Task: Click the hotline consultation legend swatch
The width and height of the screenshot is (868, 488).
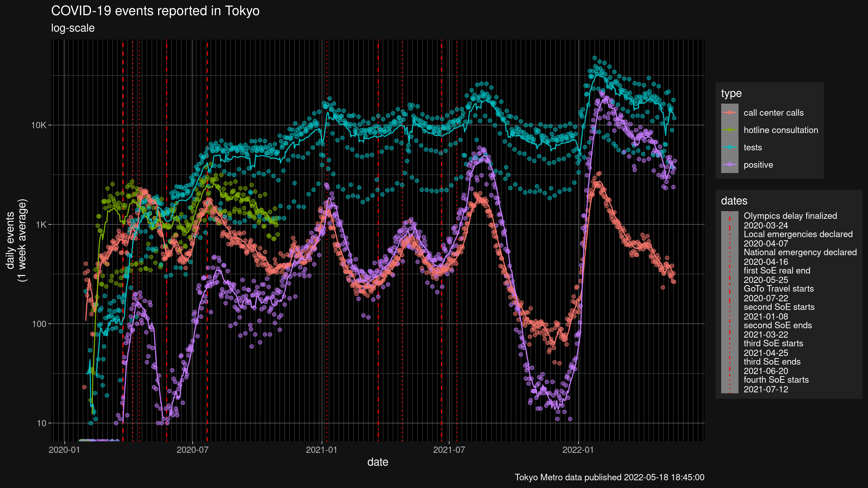Action: coord(730,130)
